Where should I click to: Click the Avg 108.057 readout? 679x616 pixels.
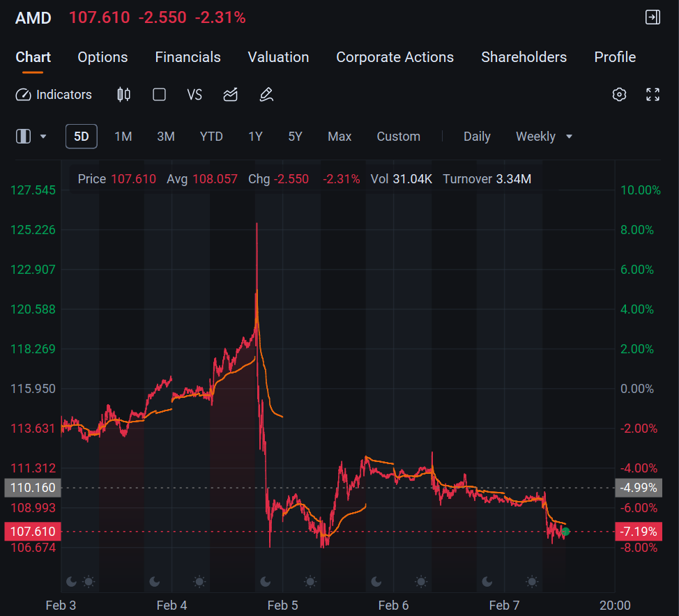(x=202, y=179)
